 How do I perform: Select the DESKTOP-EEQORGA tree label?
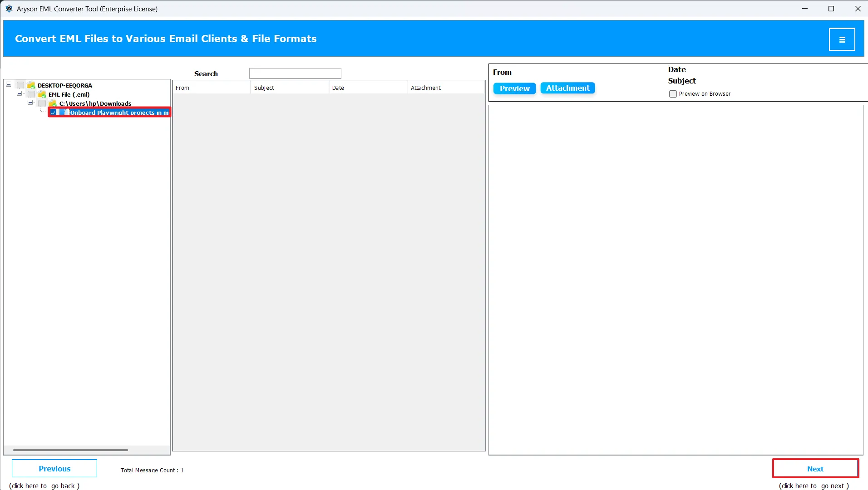click(x=65, y=85)
